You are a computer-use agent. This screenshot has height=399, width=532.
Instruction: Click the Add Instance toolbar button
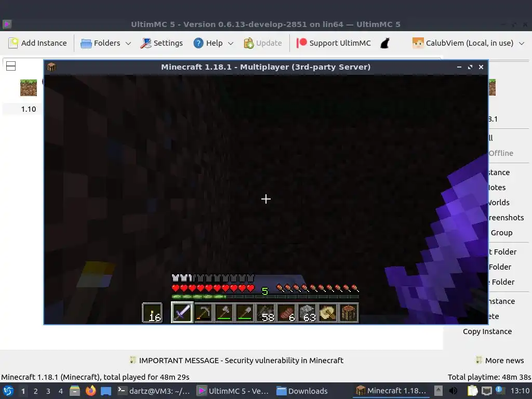(x=37, y=43)
